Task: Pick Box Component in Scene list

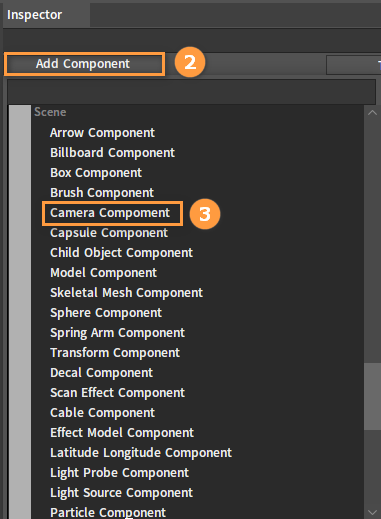Action: click(x=96, y=173)
